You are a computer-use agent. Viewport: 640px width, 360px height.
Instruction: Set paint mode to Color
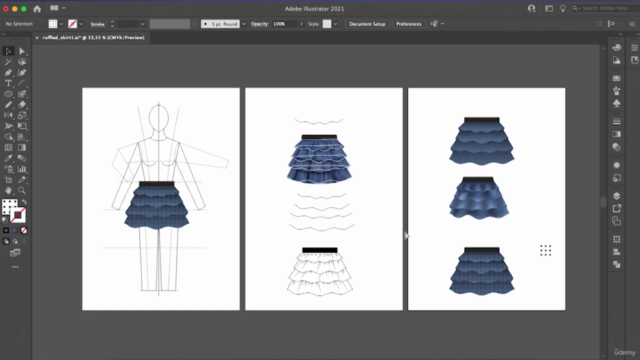tap(6, 231)
